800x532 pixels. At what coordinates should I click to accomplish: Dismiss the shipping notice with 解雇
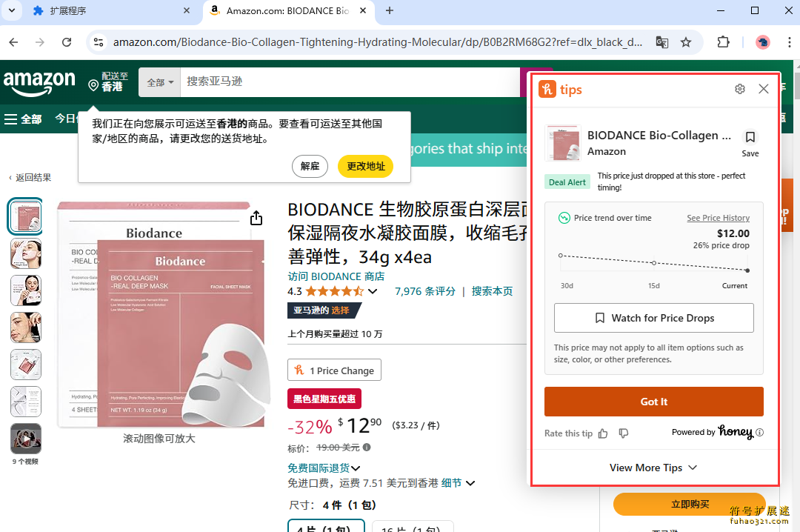[x=310, y=166]
